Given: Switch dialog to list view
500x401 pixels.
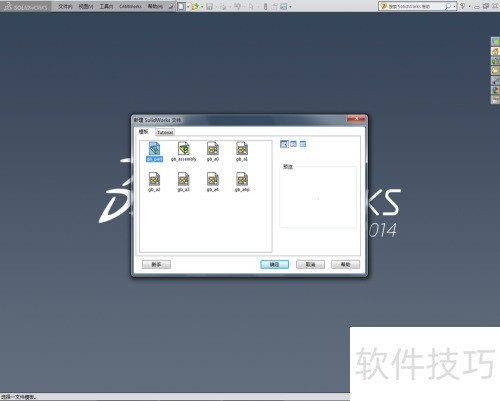Looking at the screenshot, I should tap(293, 144).
